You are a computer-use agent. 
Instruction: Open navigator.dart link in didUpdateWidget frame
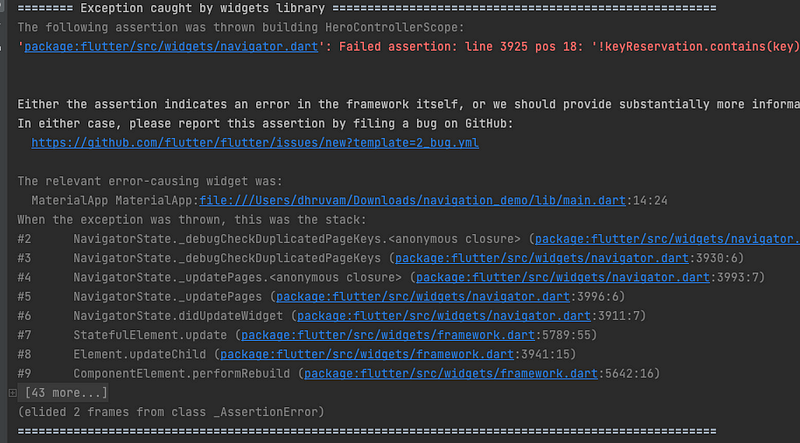coord(444,316)
